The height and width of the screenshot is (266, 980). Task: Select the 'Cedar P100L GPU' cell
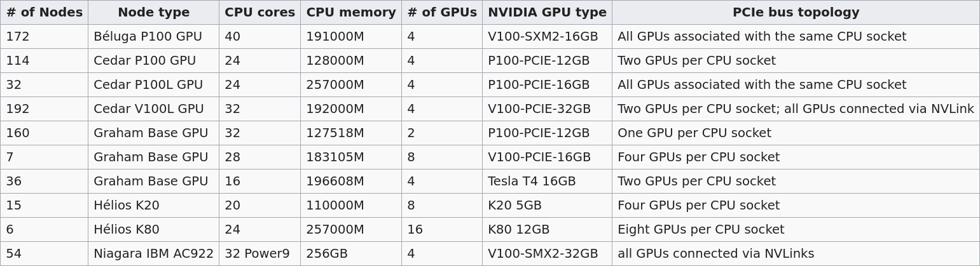[x=154, y=85]
